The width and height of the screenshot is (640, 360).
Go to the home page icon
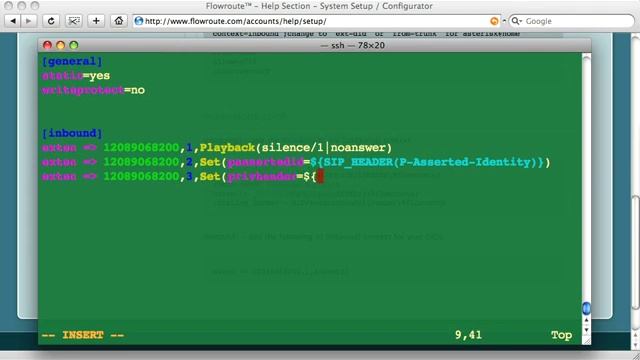pos(119,21)
